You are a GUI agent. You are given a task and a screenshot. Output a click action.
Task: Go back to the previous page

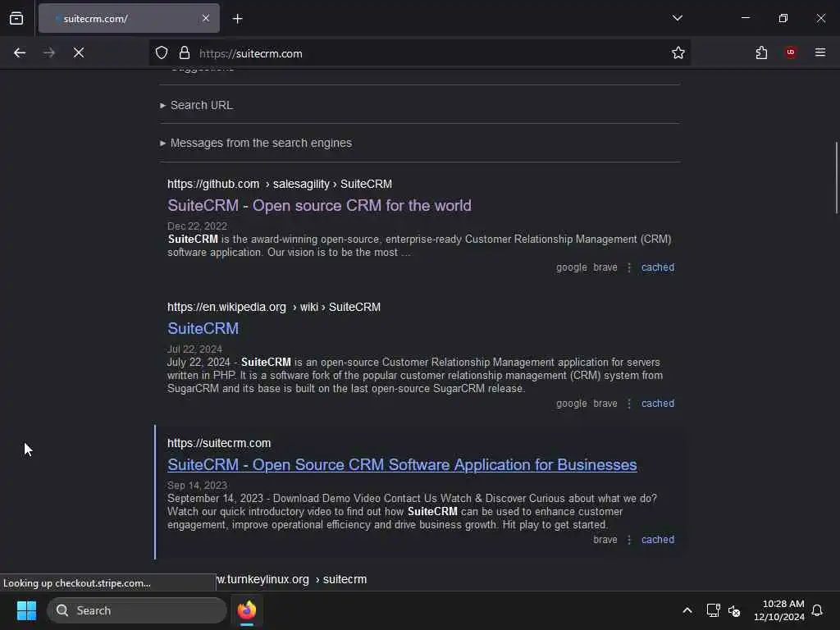[x=20, y=52]
